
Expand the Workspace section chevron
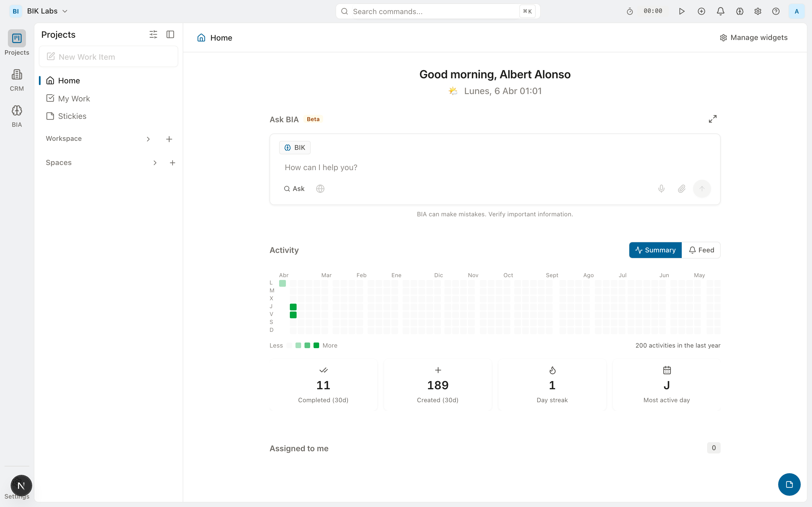pyautogui.click(x=148, y=139)
